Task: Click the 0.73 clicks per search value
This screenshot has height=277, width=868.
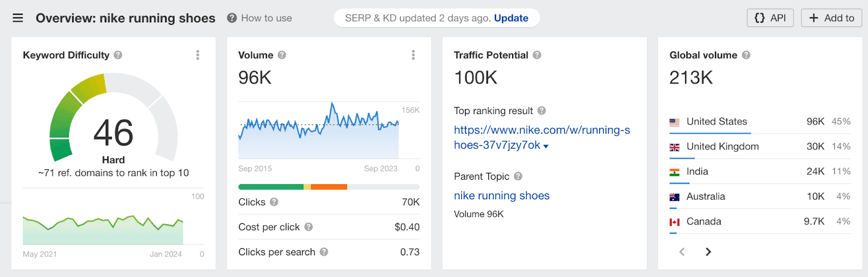Action: click(x=410, y=252)
